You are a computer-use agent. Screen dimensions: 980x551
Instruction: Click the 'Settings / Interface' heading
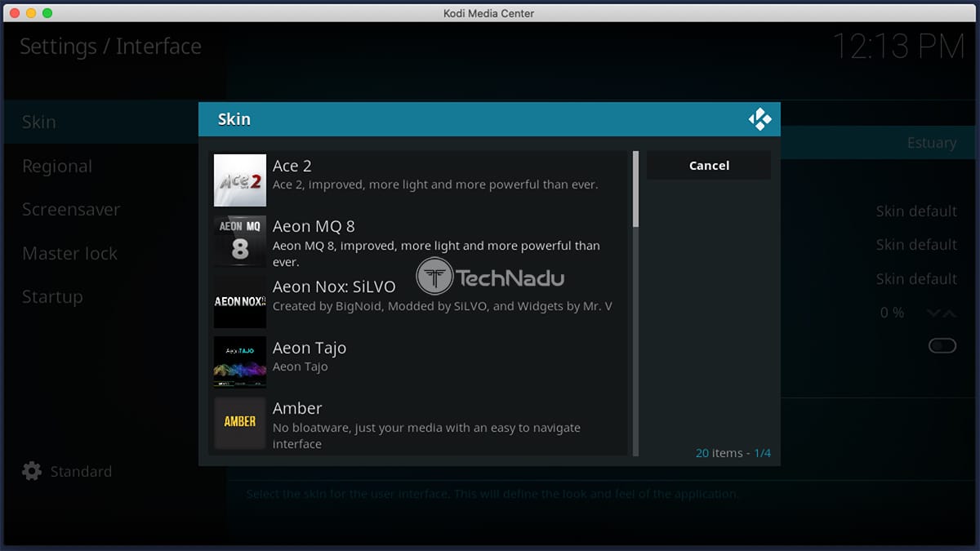(x=110, y=47)
